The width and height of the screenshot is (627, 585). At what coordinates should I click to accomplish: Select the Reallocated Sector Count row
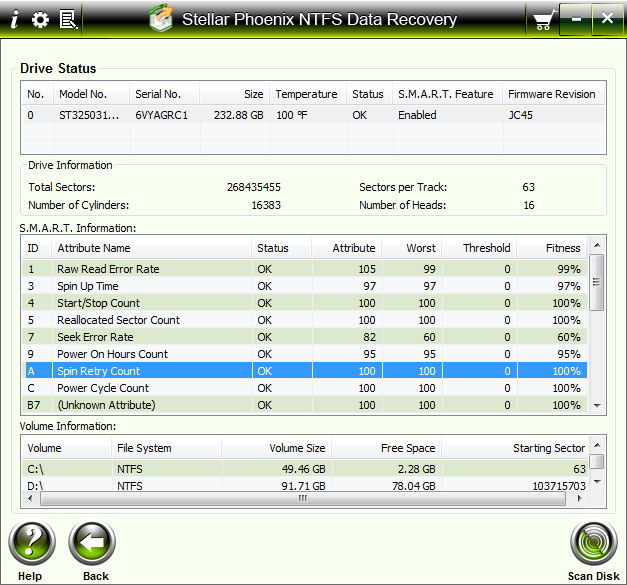pyautogui.click(x=304, y=320)
